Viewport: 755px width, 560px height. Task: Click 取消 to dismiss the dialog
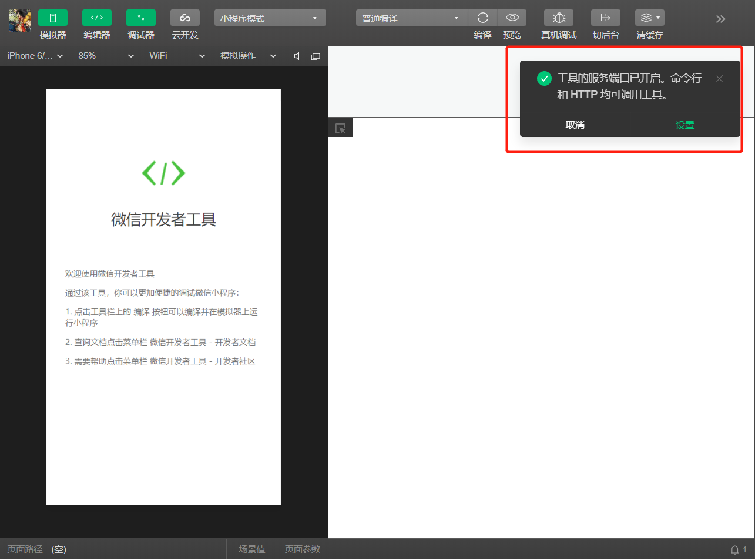point(575,124)
